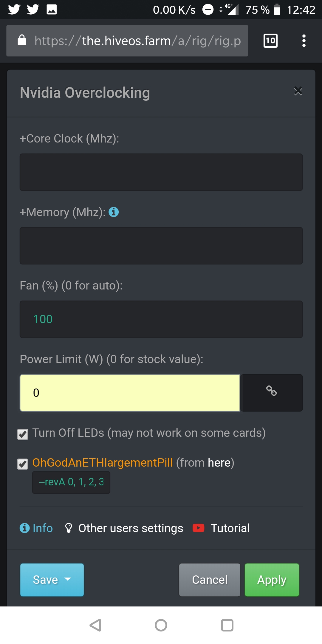Click the YouTube Tutorial icon
This screenshot has height=644, width=322.
(x=199, y=528)
